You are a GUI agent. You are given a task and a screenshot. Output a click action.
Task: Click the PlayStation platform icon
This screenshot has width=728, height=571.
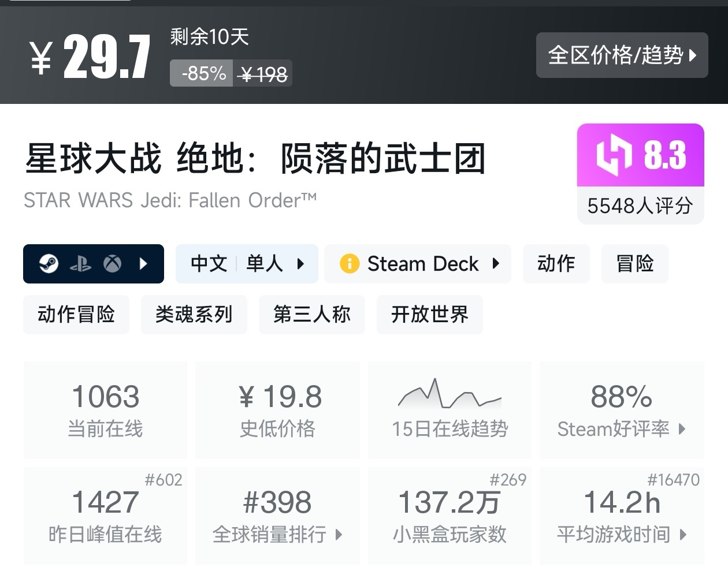pos(80,264)
